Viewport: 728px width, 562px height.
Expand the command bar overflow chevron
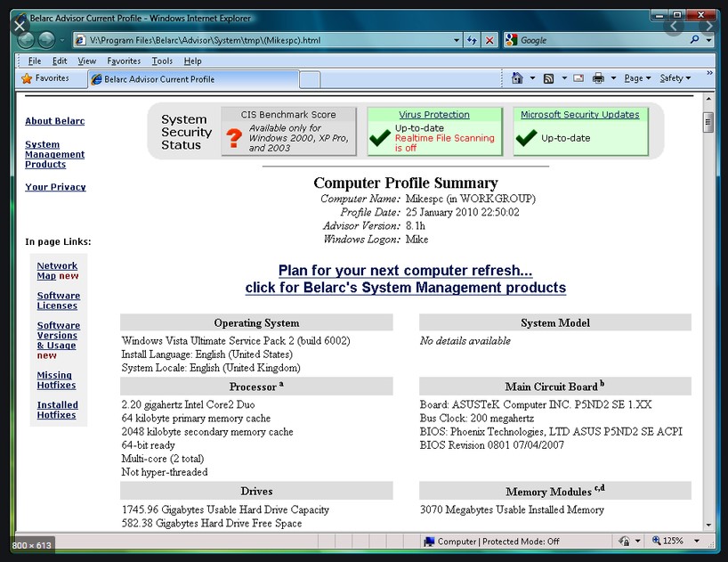[x=709, y=73]
